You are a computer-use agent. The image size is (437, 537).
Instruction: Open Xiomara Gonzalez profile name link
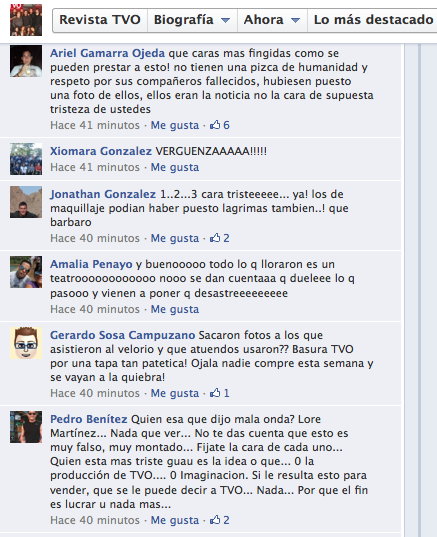point(101,151)
